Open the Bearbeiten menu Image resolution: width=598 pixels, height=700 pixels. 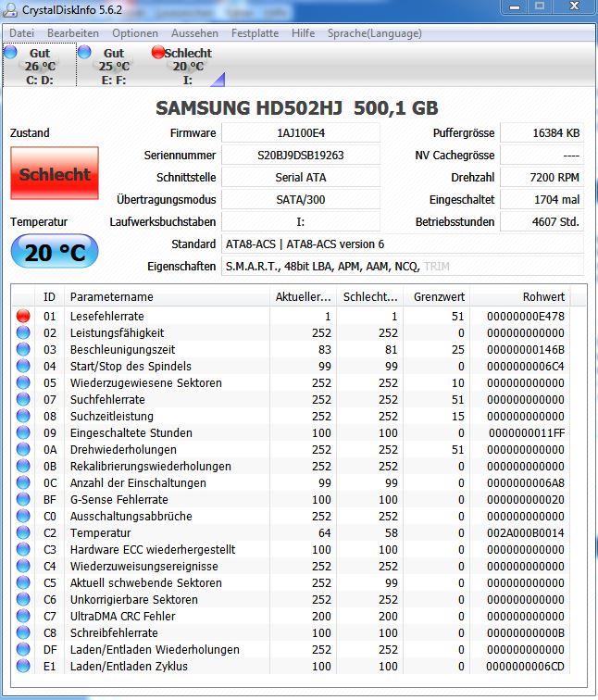73,33
